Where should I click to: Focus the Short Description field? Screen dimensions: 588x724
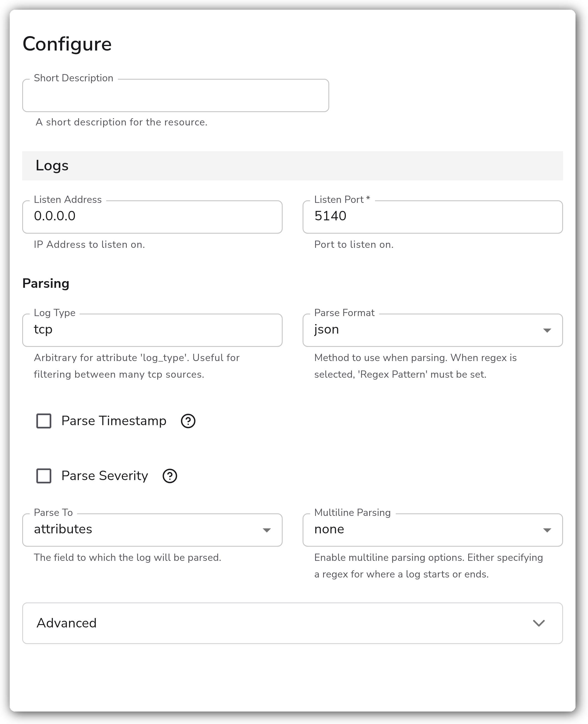[x=176, y=95]
